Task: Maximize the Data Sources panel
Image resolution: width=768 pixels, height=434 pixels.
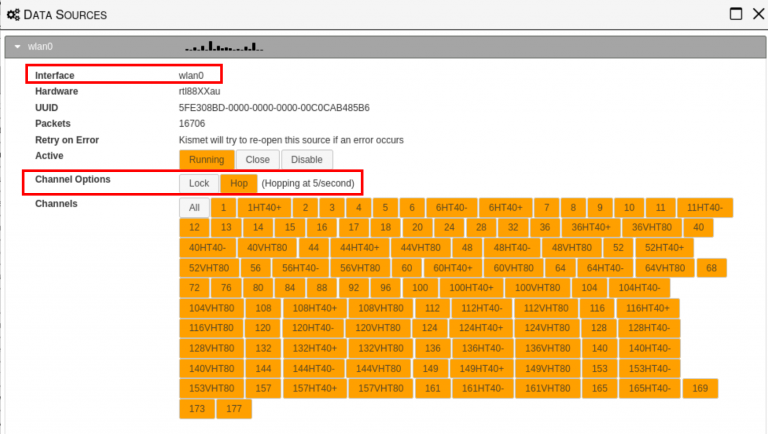Action: click(x=734, y=14)
